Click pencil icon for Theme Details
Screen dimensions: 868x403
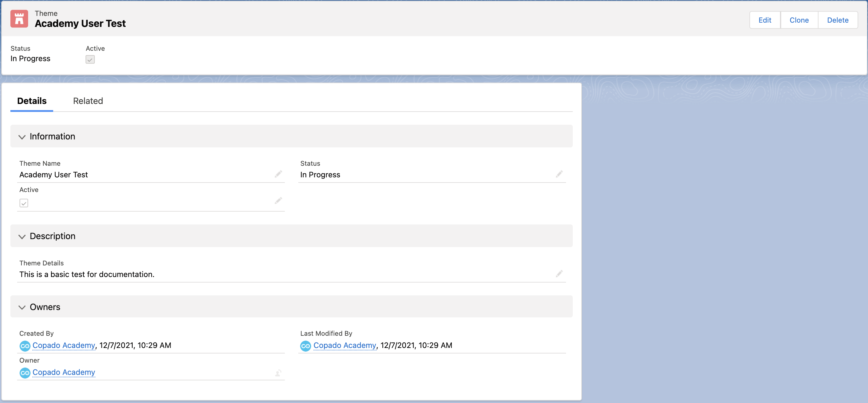click(559, 273)
